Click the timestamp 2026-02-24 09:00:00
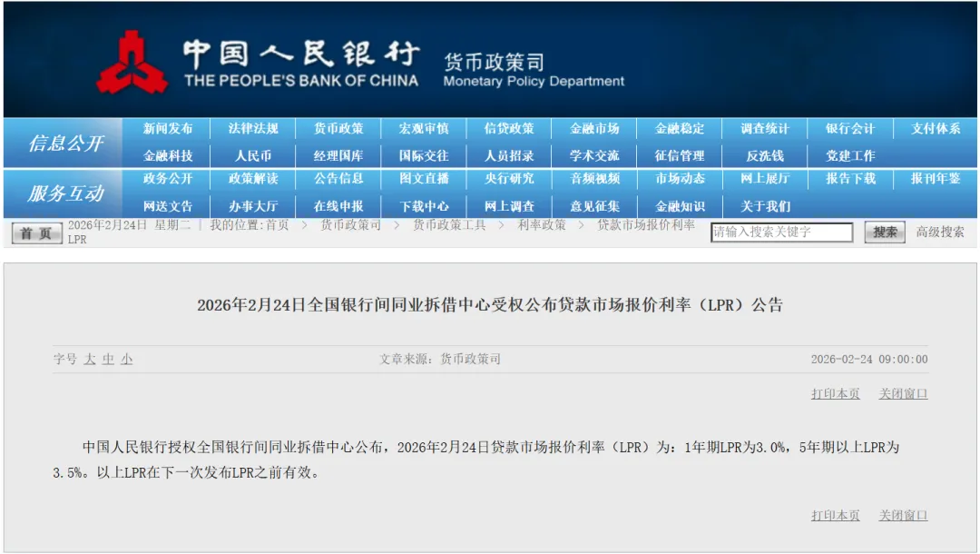Image resolution: width=980 pixels, height=554 pixels. coord(869,359)
